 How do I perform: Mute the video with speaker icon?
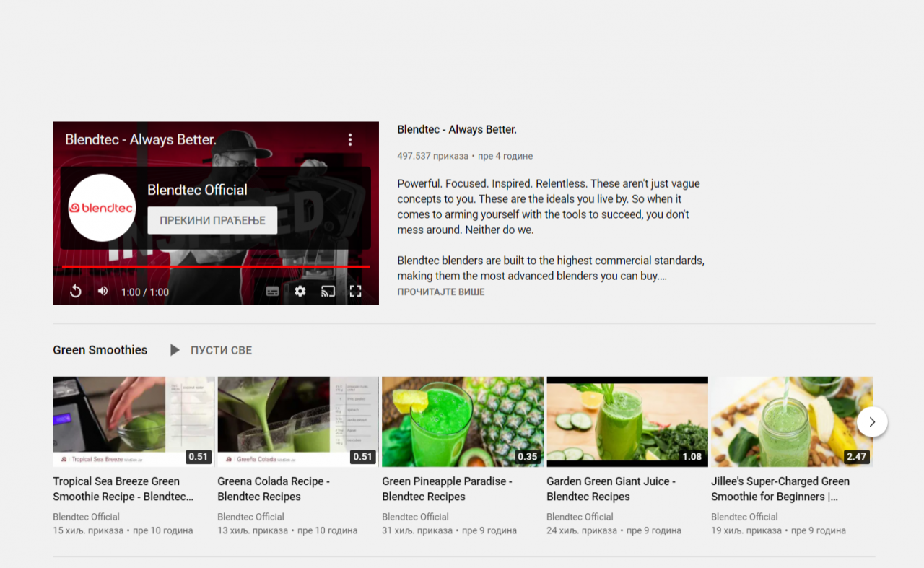(x=103, y=292)
